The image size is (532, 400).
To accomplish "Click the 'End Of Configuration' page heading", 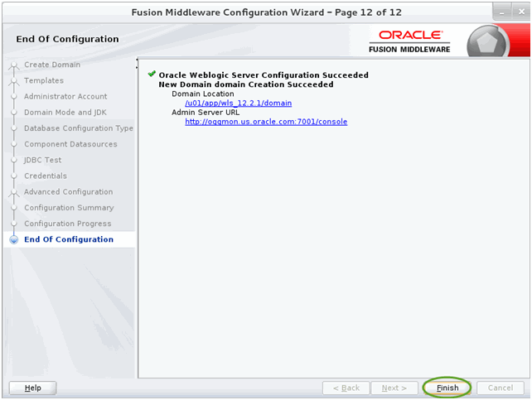I will click(67, 39).
